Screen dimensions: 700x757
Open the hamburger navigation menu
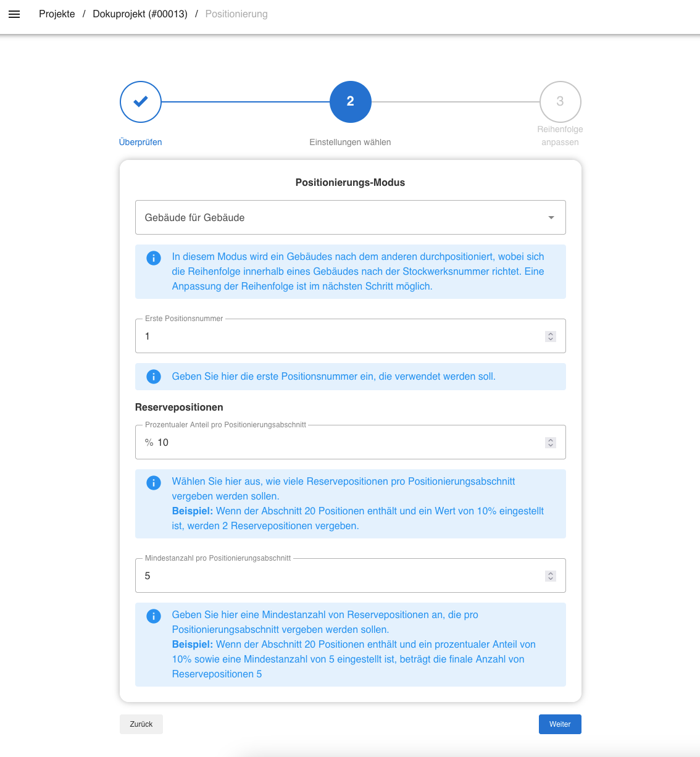(14, 14)
